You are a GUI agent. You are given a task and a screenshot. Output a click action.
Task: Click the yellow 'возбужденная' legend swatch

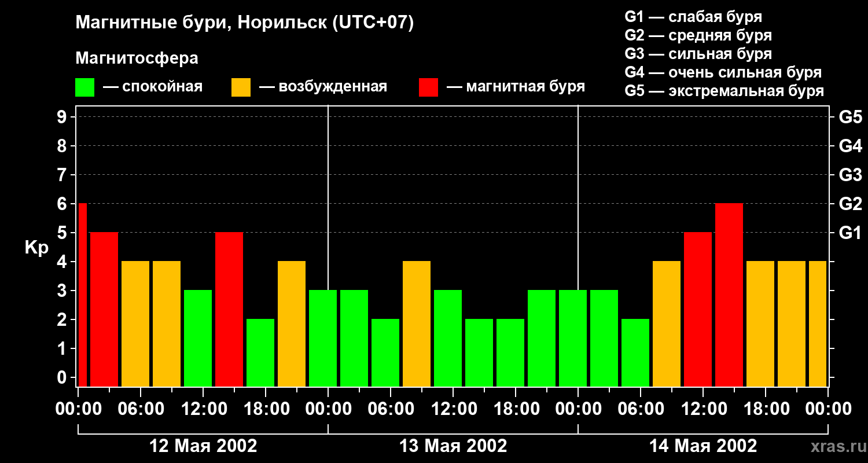tap(241, 87)
